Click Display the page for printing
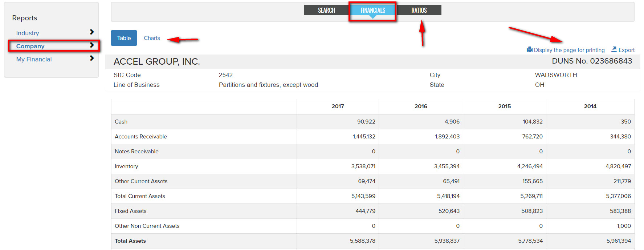 (569, 50)
